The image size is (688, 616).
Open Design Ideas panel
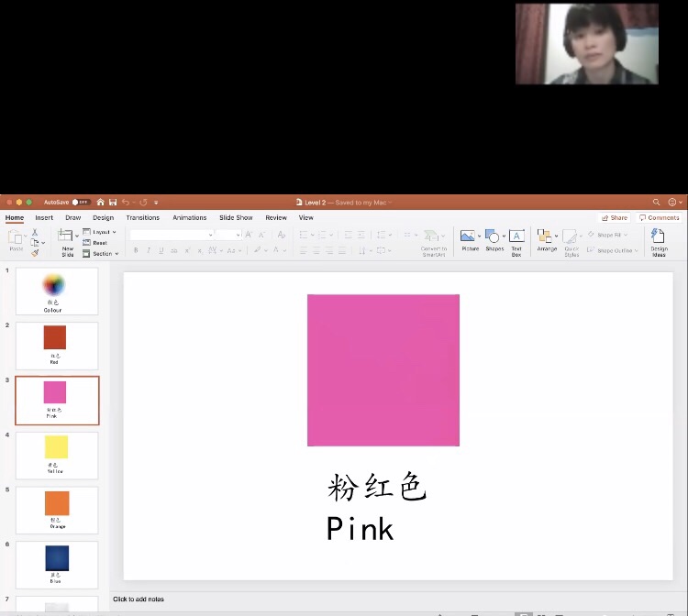pos(659,241)
